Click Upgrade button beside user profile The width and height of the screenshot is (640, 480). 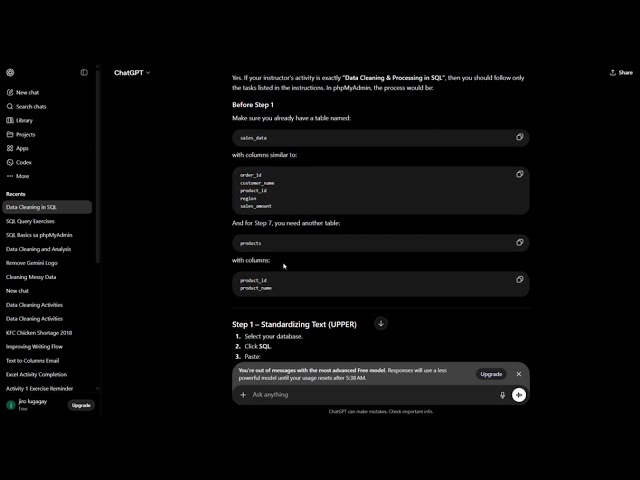pyautogui.click(x=81, y=405)
